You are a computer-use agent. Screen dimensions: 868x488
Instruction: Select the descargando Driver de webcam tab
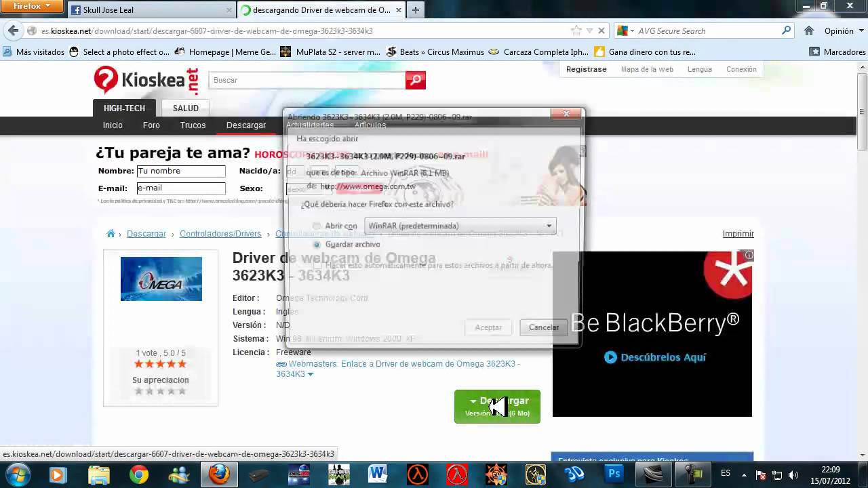pos(321,10)
